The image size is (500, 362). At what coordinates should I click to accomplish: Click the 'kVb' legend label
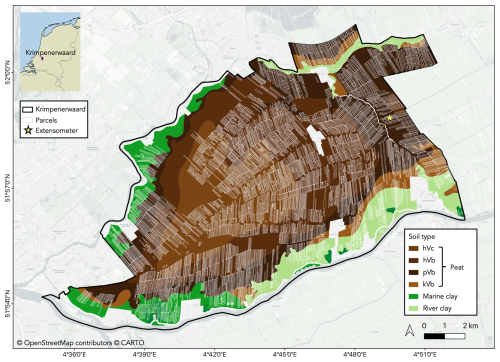tap(428, 284)
